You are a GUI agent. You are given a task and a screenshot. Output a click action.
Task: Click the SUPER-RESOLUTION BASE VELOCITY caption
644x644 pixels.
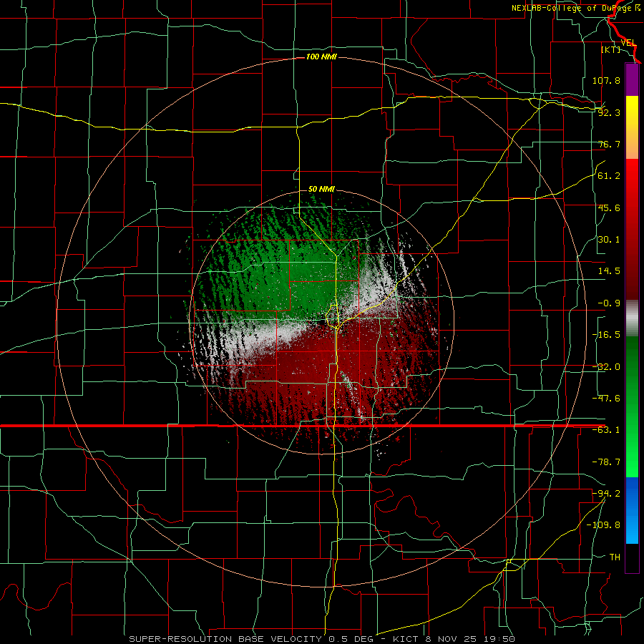(227, 639)
